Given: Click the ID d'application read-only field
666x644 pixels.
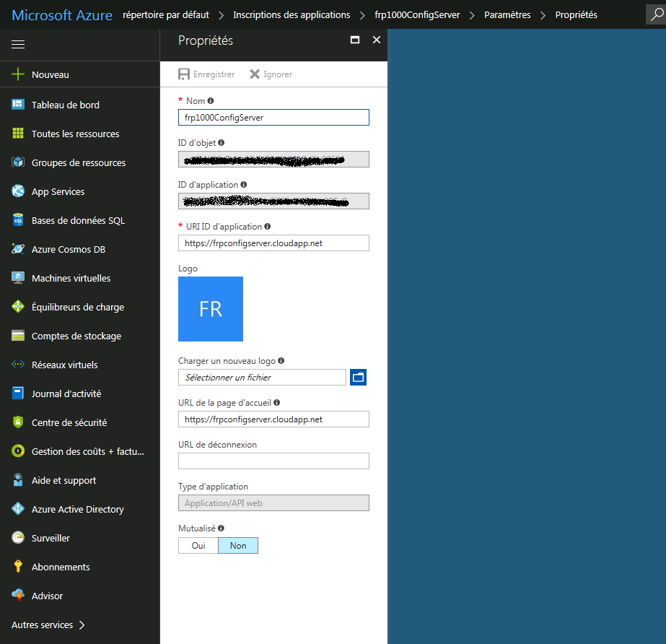Looking at the screenshot, I should click(x=273, y=201).
